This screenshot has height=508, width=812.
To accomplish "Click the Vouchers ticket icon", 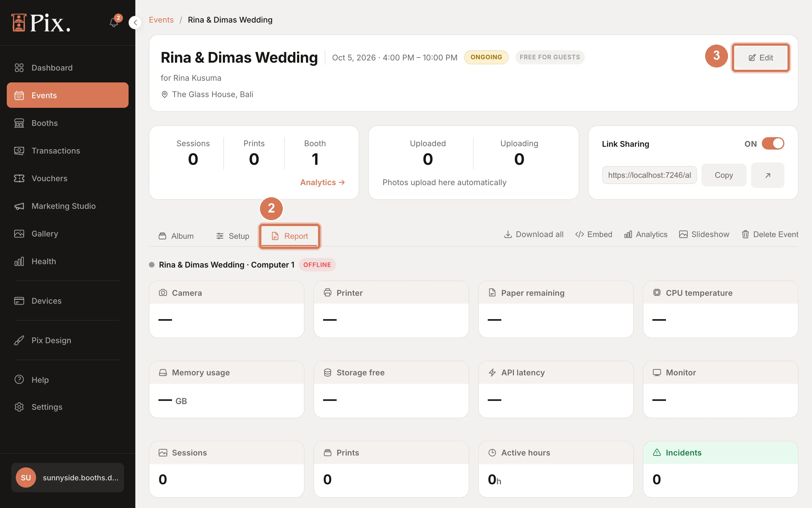I will (x=19, y=178).
